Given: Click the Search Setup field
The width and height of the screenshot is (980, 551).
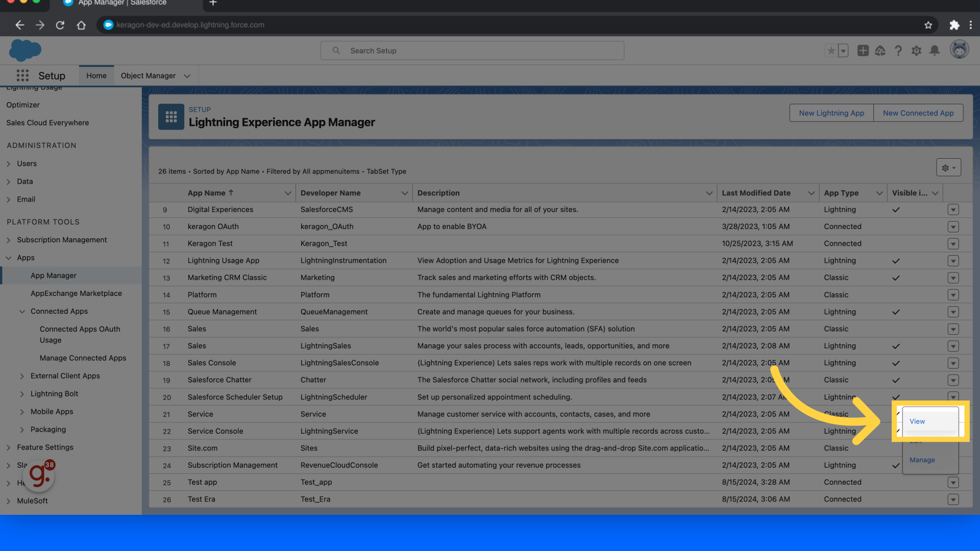Looking at the screenshot, I should 472,51.
